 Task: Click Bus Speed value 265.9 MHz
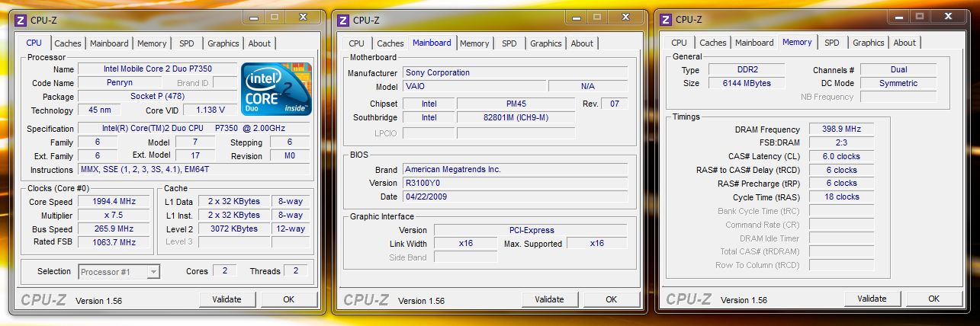[114, 229]
